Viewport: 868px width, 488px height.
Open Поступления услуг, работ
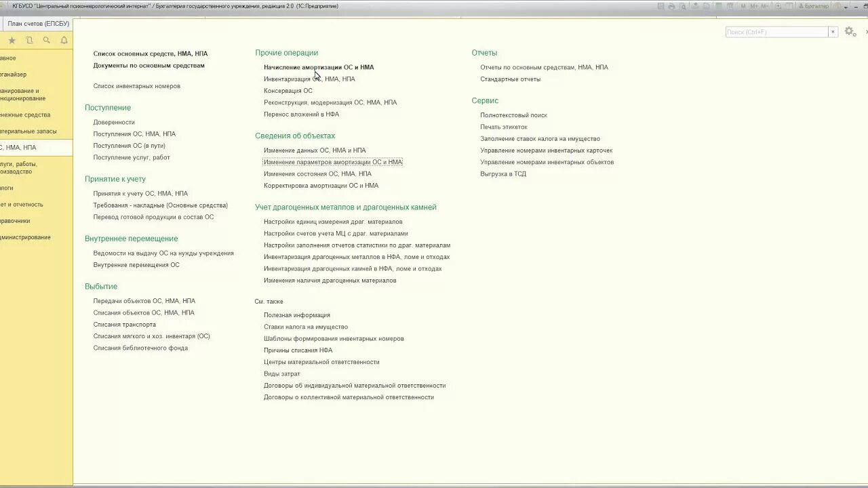[132, 157]
